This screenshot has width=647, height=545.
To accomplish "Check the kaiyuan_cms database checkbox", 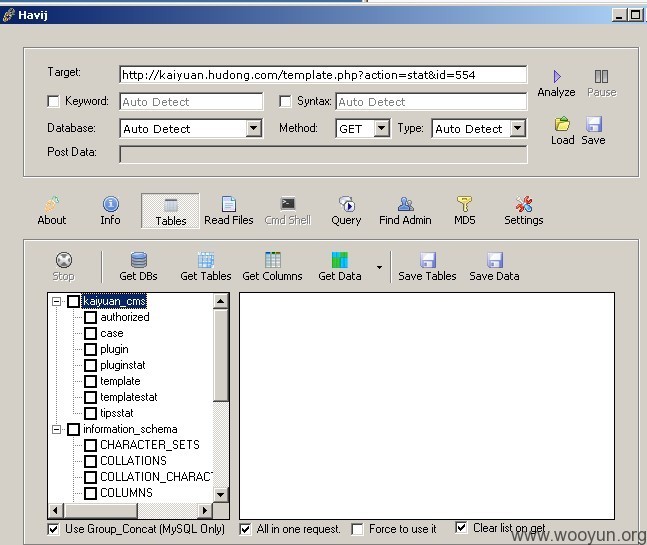I will [x=73, y=302].
